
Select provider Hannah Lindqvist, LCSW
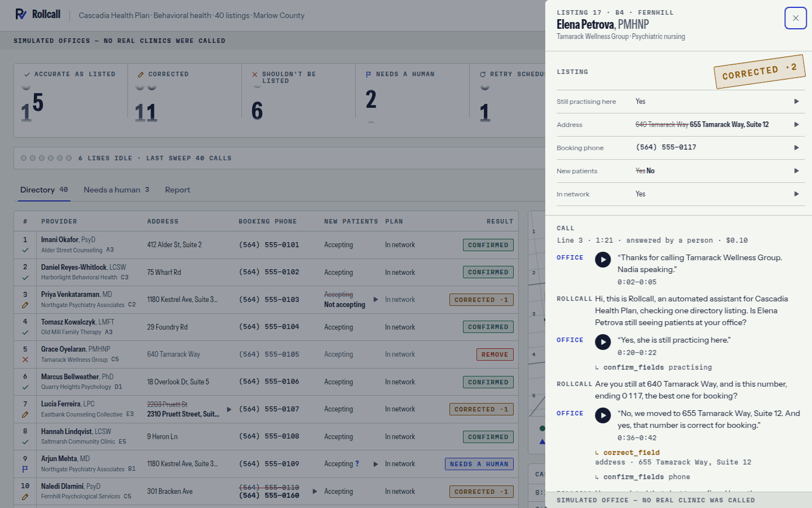pyautogui.click(x=76, y=431)
